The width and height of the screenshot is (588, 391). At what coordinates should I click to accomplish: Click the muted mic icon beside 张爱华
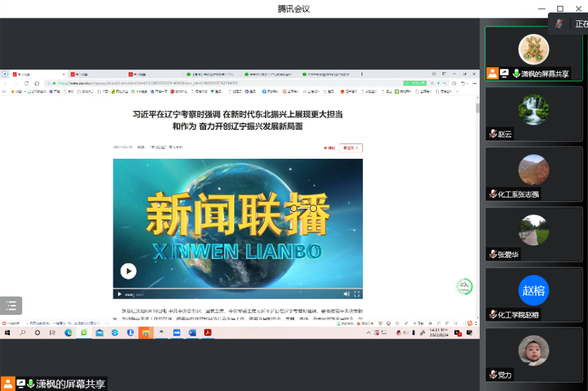pyautogui.click(x=492, y=255)
